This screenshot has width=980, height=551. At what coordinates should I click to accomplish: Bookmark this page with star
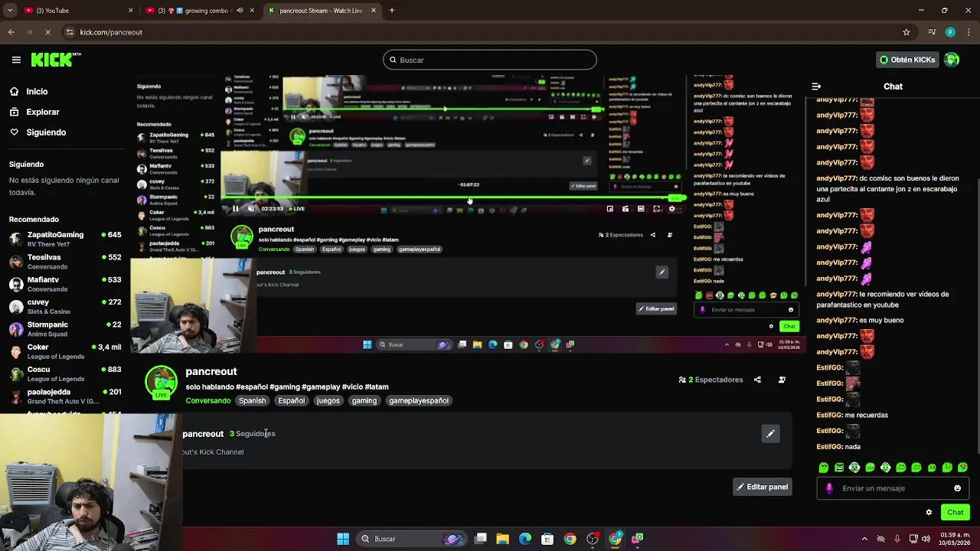pos(906,32)
